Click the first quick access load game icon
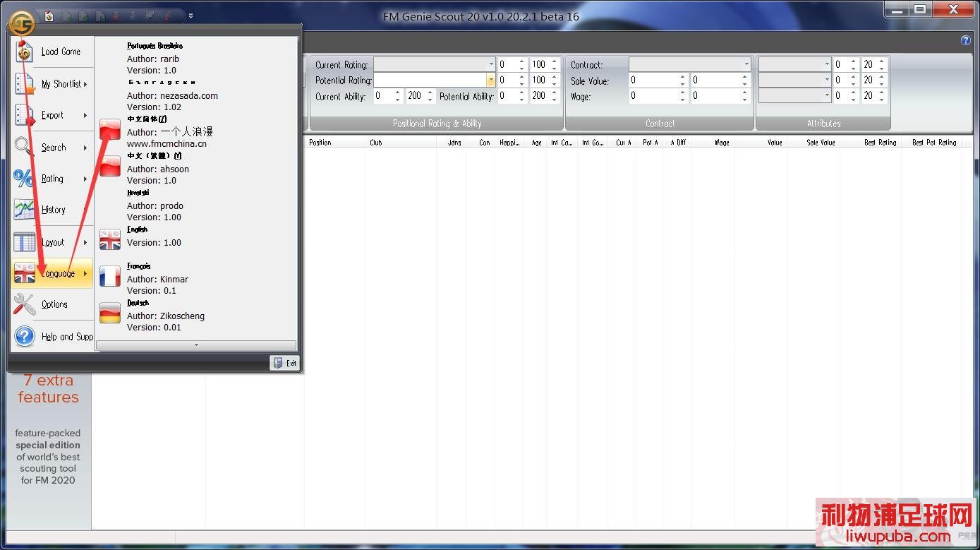This screenshot has height=550, width=980. coord(49,16)
